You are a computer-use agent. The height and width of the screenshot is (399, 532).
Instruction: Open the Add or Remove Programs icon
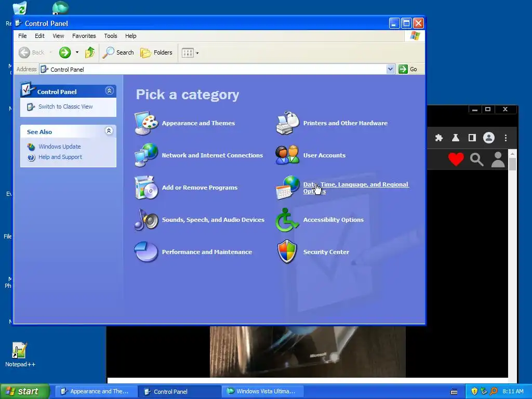pos(146,187)
